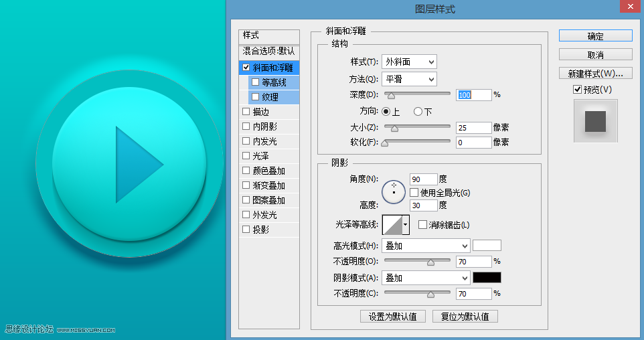644x340 pixels.
Task: Click the 大小 slider handle
Action: point(394,129)
